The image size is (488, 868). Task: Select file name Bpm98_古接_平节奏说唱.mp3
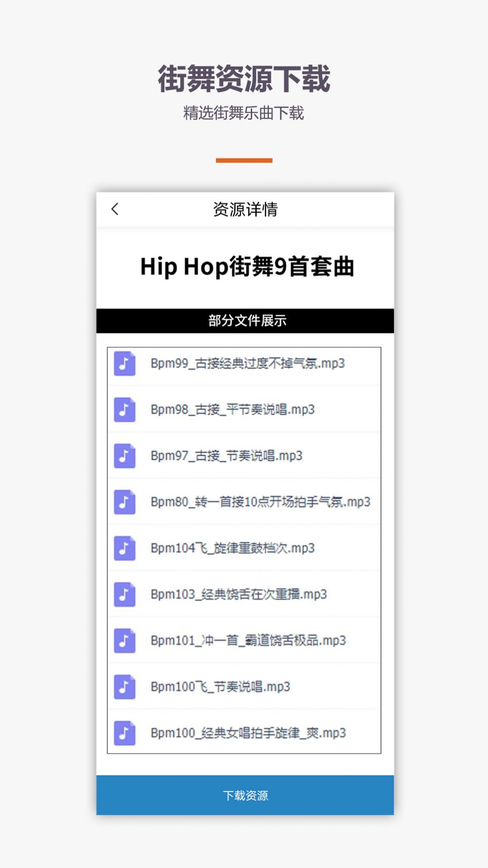(x=233, y=410)
